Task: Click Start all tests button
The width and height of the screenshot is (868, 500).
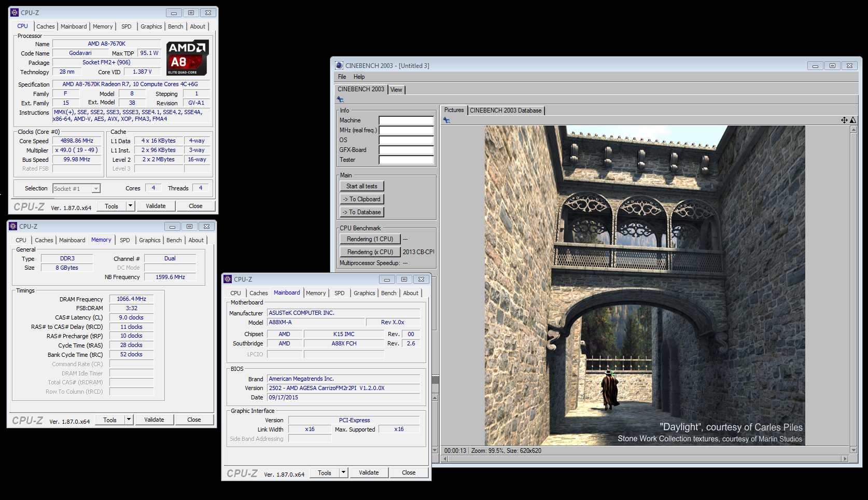Action: 362,186
